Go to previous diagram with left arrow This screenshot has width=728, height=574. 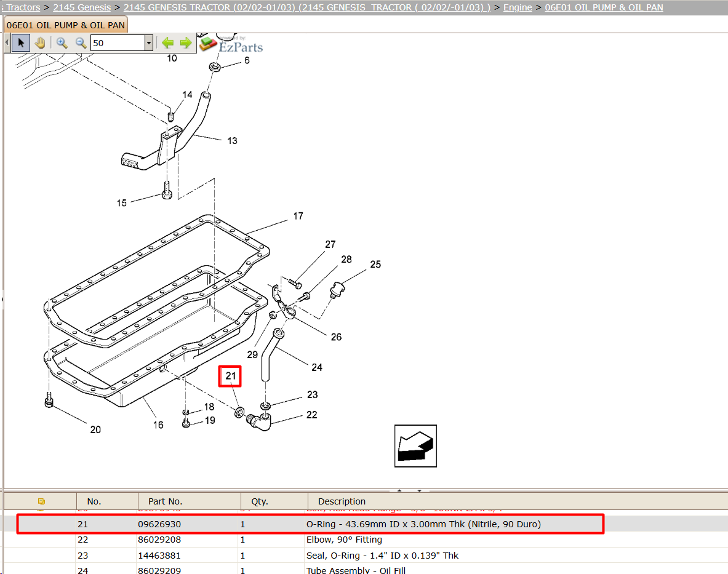[167, 43]
